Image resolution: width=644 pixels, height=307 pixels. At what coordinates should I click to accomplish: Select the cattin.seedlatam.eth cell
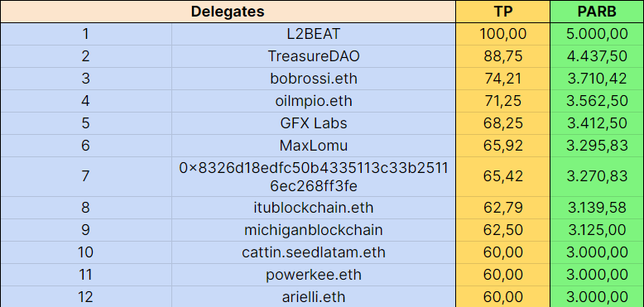(x=314, y=252)
